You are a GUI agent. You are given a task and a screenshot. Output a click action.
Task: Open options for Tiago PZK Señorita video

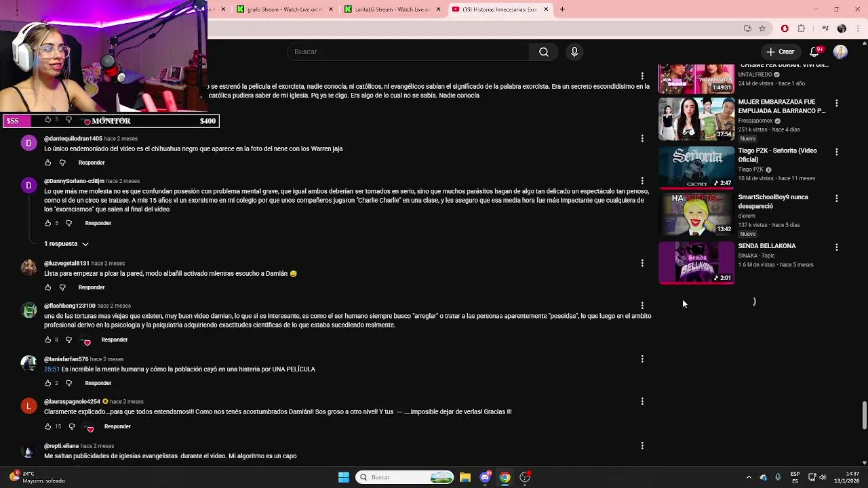click(837, 152)
